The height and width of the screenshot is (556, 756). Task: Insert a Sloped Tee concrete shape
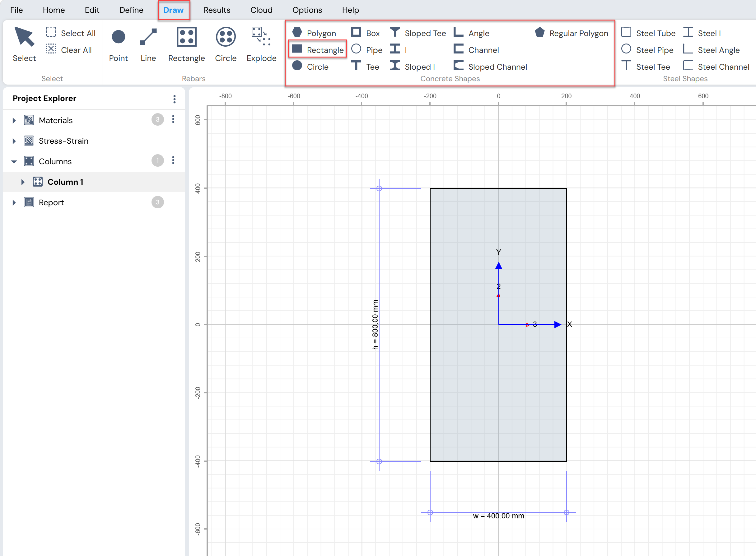tap(418, 33)
